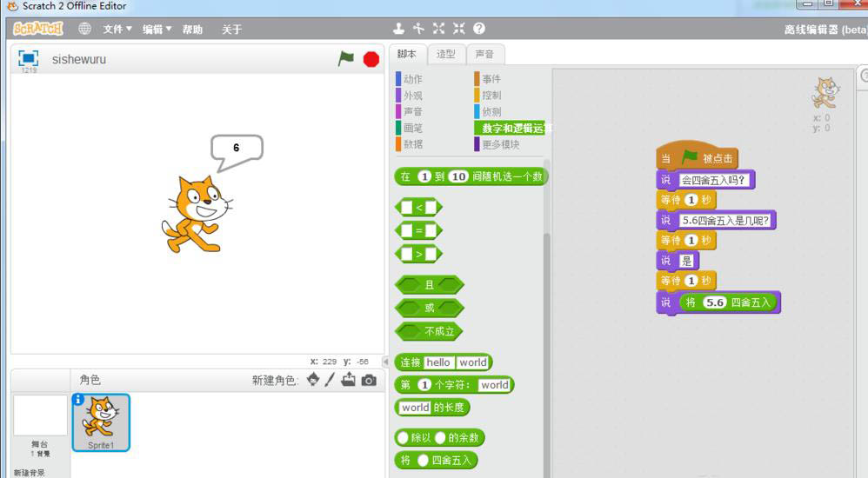This screenshot has width=868, height=478.
Task: Click the project name sishewuru
Action: pyautogui.click(x=79, y=59)
